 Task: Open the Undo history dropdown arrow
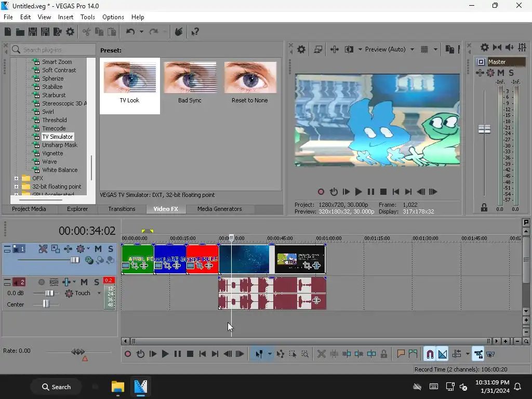point(141,32)
